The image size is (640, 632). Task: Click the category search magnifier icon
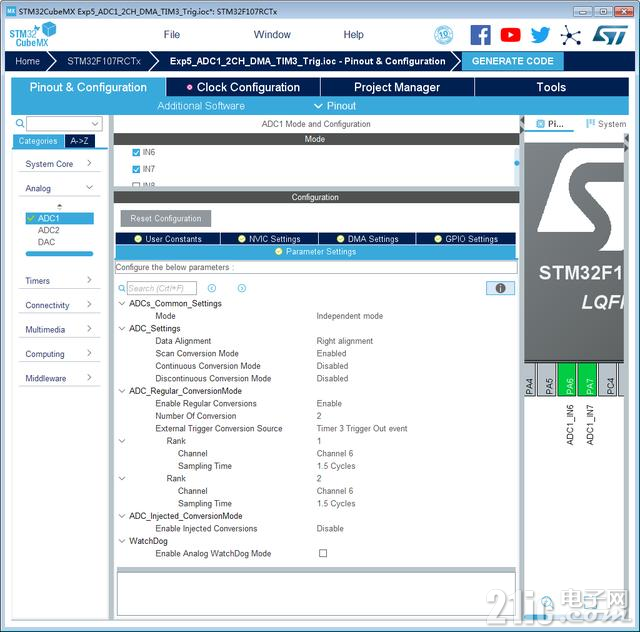pos(20,123)
